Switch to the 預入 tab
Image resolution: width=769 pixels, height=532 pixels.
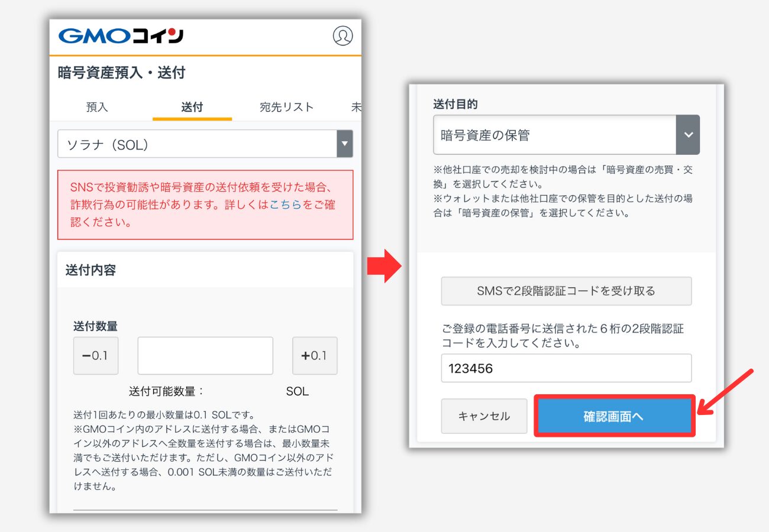click(x=97, y=107)
